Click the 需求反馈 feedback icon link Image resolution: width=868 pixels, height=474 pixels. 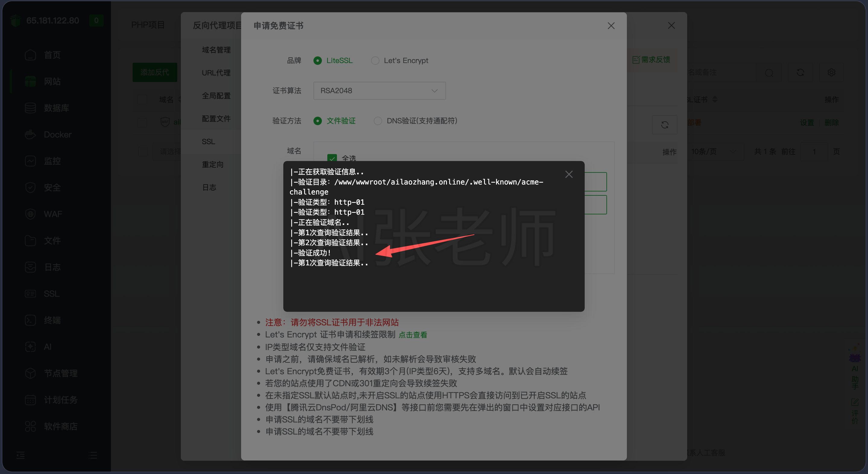point(651,60)
